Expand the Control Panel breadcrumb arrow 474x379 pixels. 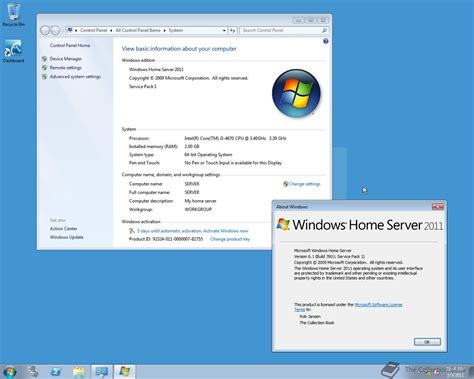click(x=111, y=30)
